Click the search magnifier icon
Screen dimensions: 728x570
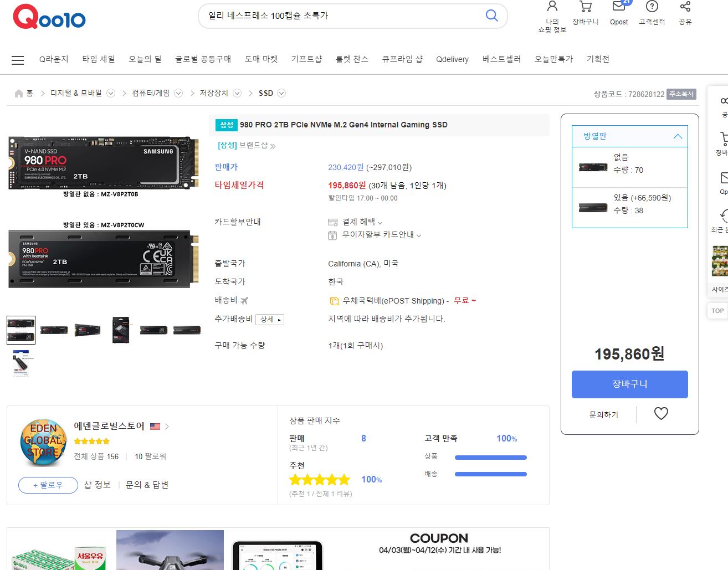[x=491, y=16]
